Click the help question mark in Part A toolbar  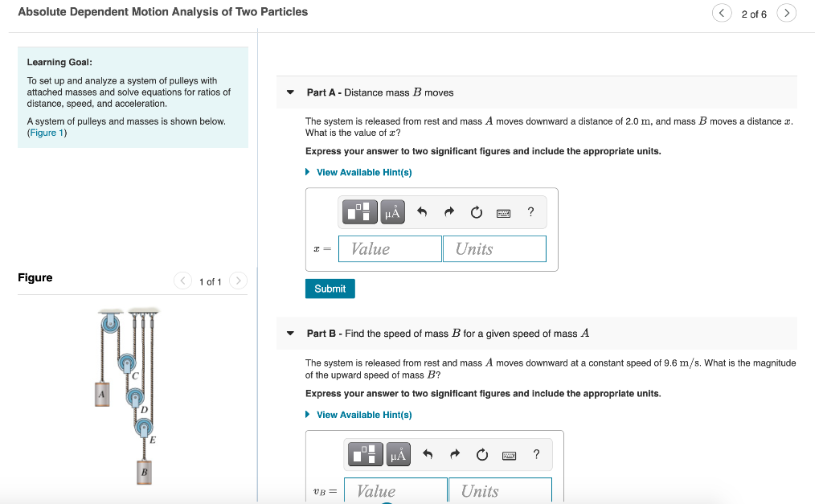click(530, 211)
